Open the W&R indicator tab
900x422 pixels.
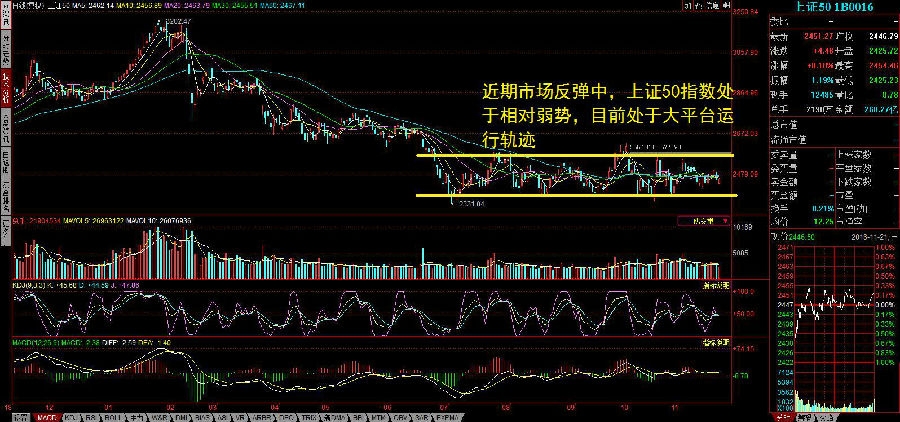pos(159,417)
